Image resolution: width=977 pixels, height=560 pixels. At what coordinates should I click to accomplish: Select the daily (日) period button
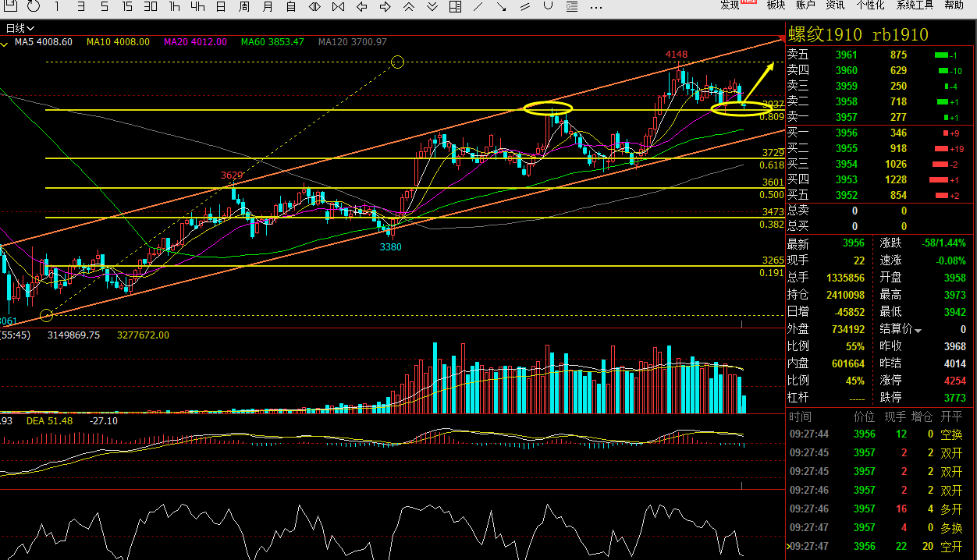coord(221,6)
